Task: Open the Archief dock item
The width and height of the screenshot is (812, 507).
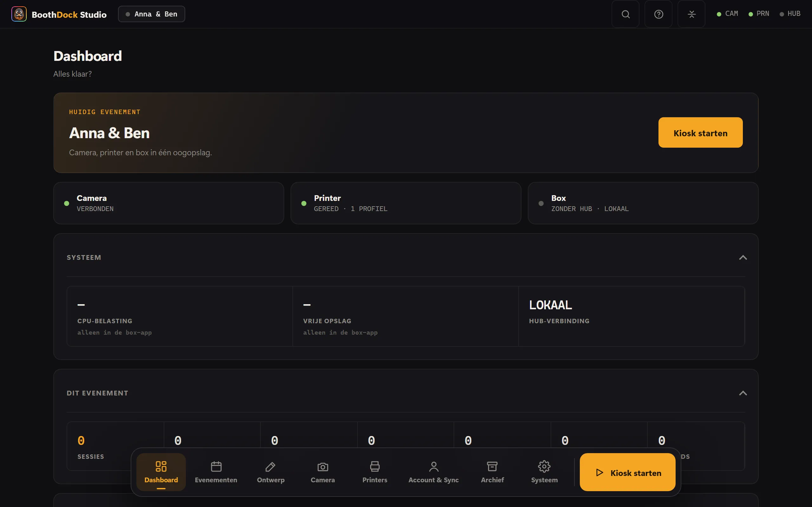Action: point(492,472)
